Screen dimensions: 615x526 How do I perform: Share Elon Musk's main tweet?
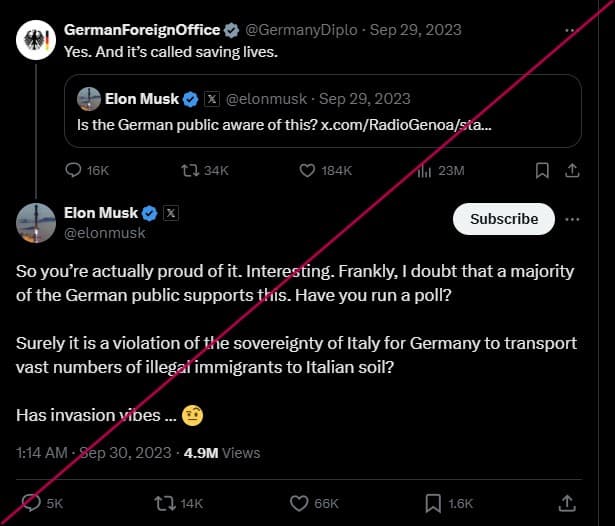(567, 502)
